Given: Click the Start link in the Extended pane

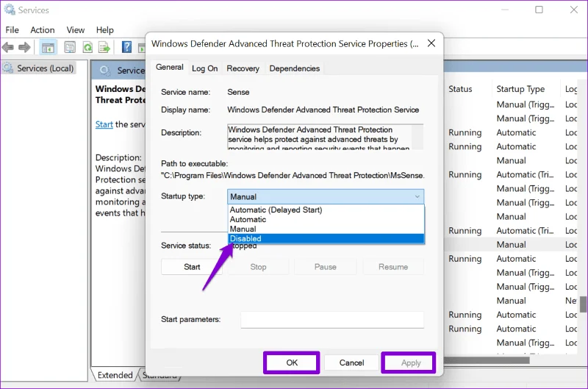Looking at the screenshot, I should pyautogui.click(x=104, y=124).
